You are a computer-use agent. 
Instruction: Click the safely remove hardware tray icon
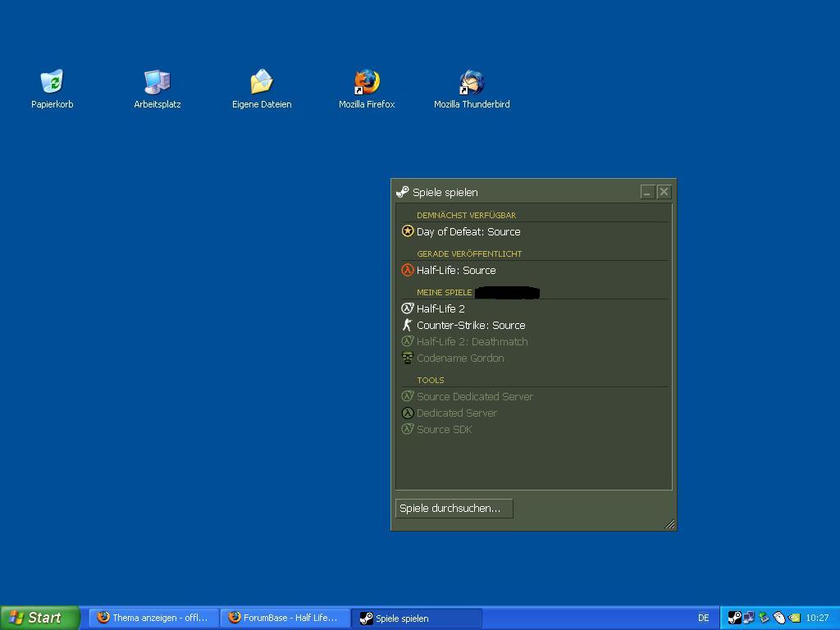[764, 618]
